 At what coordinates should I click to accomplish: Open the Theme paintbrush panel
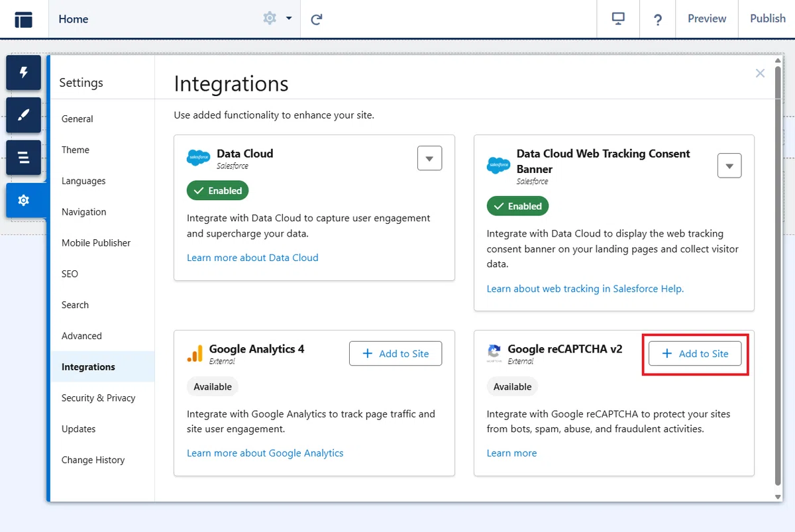pos(24,115)
